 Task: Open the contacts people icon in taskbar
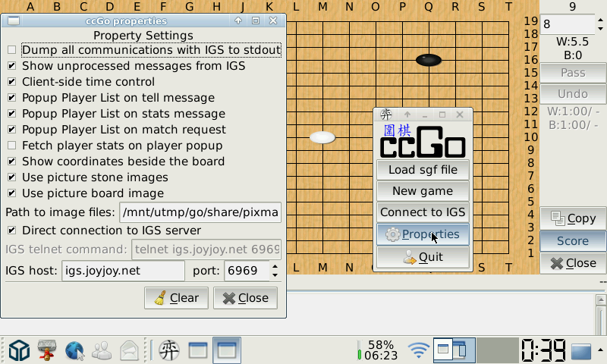point(102,350)
